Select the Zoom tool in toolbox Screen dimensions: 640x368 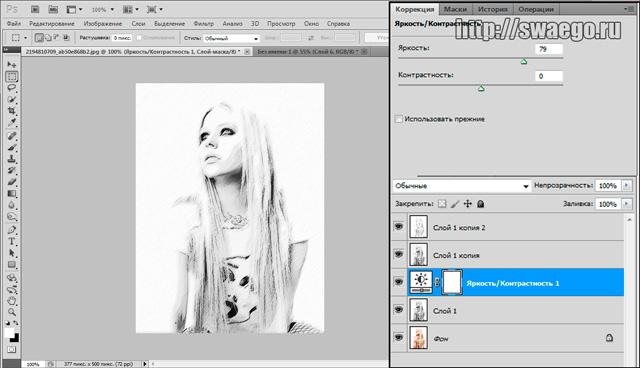(12, 312)
